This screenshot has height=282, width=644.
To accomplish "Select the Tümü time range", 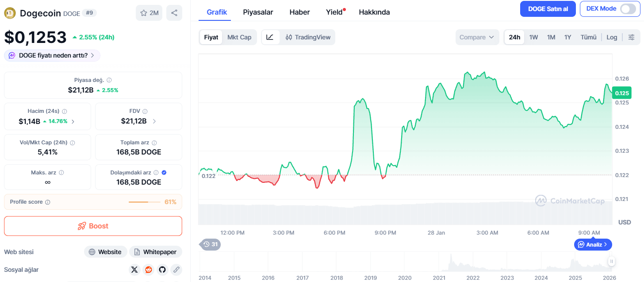I will [x=589, y=37].
